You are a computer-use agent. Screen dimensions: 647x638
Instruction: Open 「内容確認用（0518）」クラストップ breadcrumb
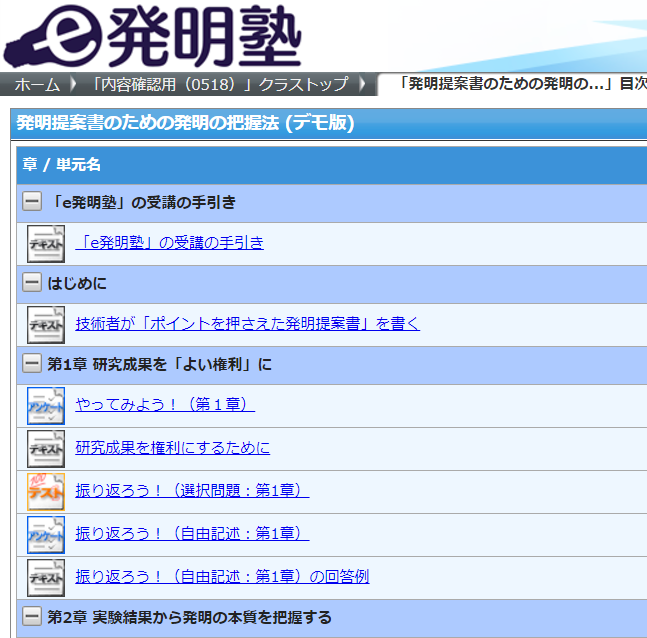click(219, 84)
